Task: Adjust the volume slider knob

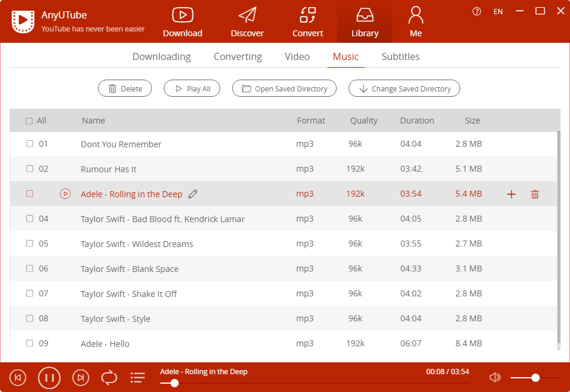Action: point(535,378)
